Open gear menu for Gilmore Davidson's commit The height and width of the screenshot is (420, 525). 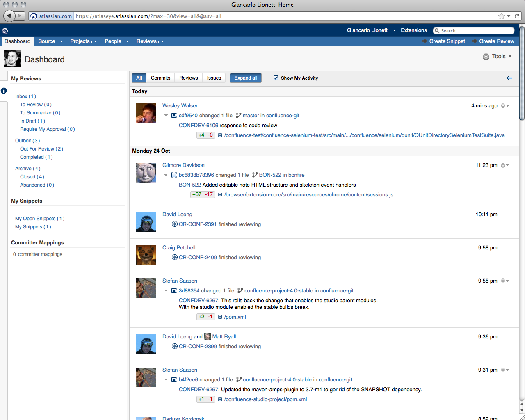[x=505, y=165]
